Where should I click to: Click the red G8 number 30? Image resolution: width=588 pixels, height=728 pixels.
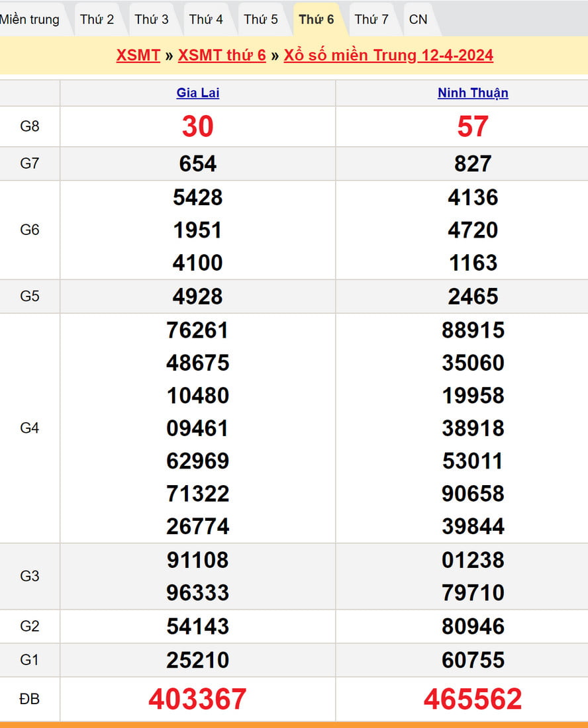pyautogui.click(x=197, y=126)
